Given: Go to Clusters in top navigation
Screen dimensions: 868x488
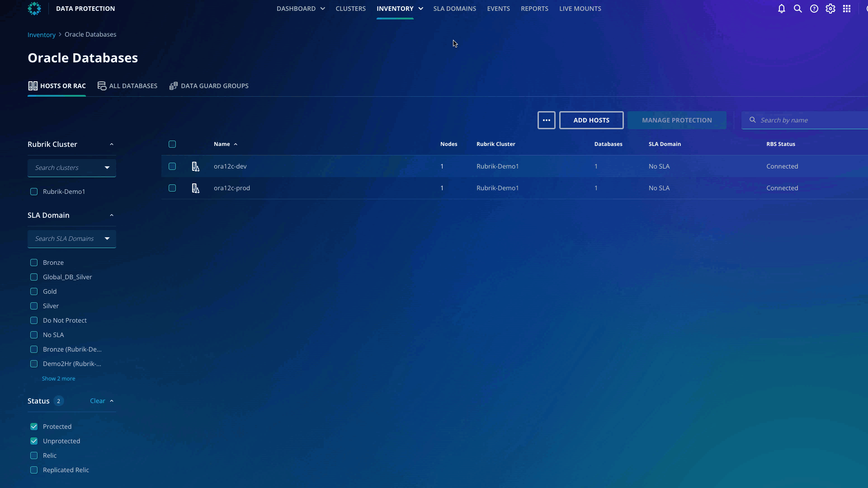Looking at the screenshot, I should point(351,9).
